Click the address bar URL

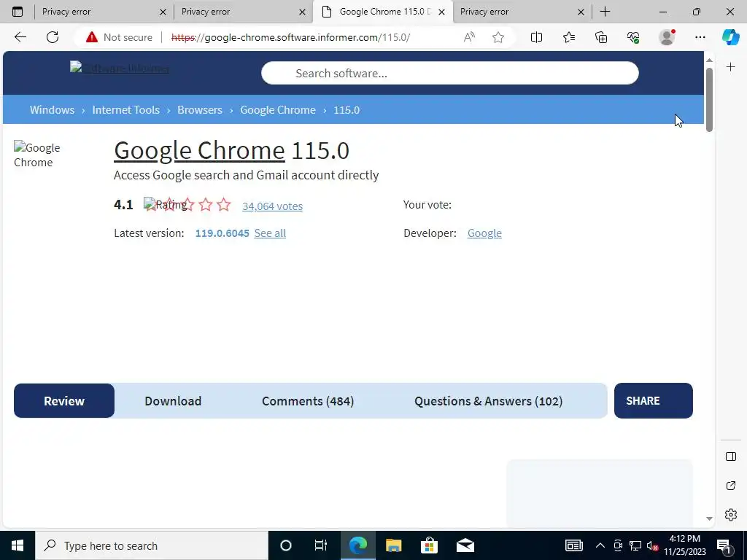pos(290,37)
